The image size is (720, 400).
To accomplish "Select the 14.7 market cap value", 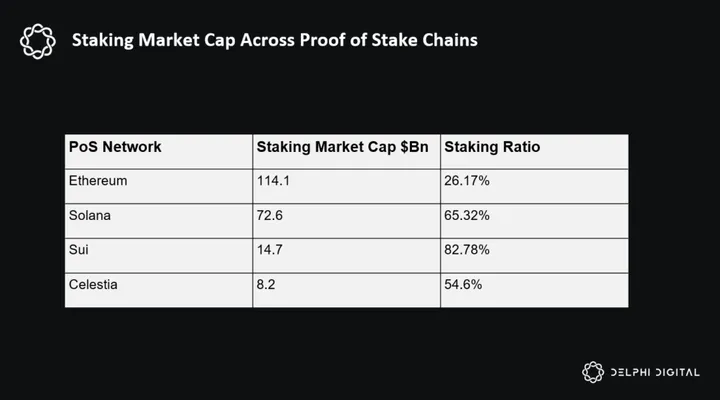I will (270, 250).
